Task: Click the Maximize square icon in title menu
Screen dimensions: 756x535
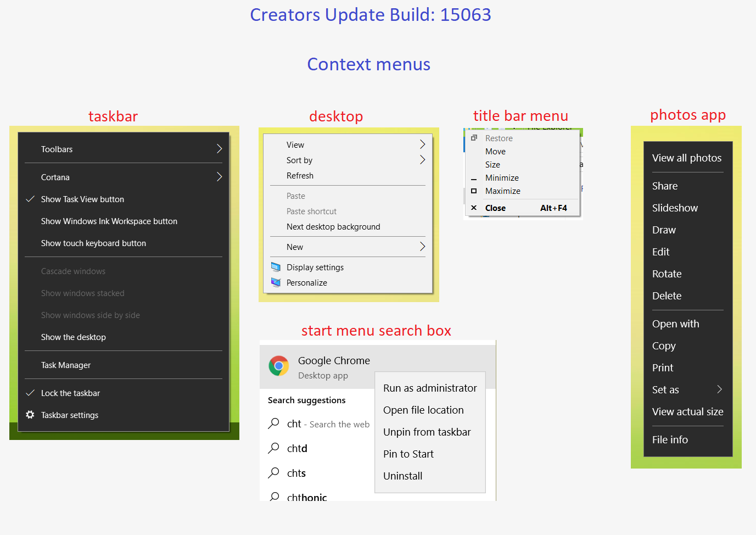Action: click(x=474, y=191)
